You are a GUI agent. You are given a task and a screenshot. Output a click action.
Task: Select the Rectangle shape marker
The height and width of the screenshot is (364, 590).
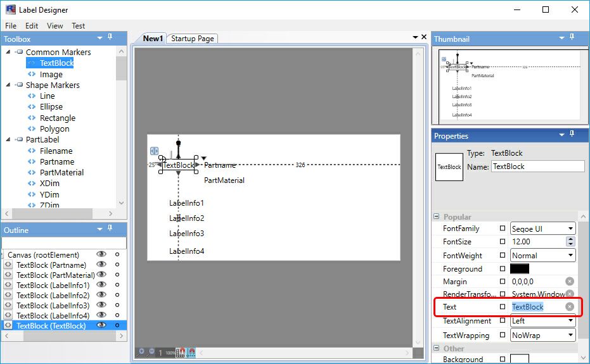click(x=58, y=118)
